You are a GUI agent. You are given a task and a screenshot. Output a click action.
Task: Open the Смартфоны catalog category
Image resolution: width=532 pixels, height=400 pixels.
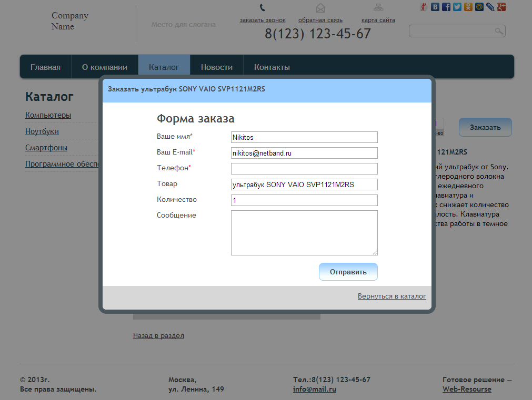46,148
